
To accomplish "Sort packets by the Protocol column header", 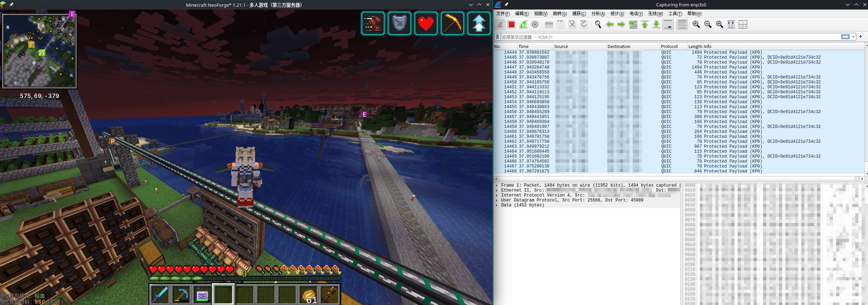I will 674,46.
